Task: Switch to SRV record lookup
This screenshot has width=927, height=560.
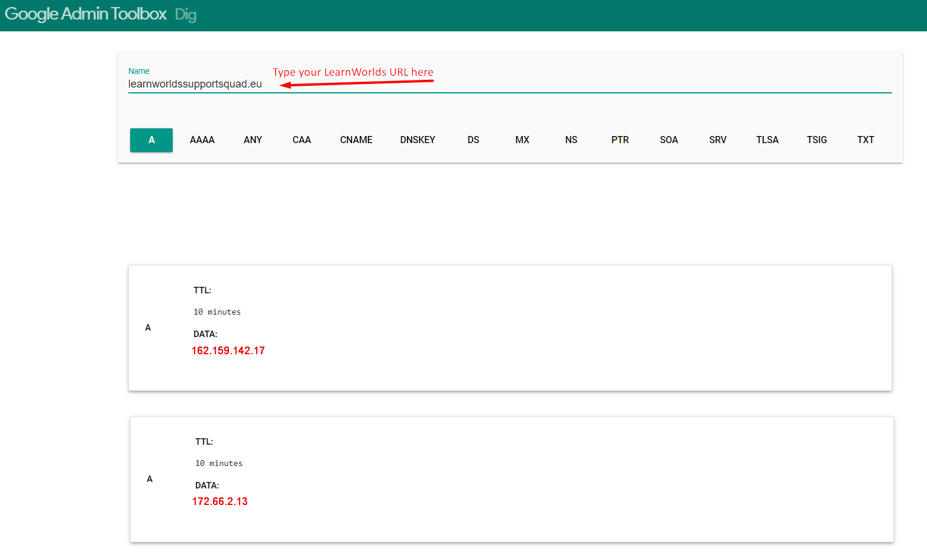Action: 718,140
